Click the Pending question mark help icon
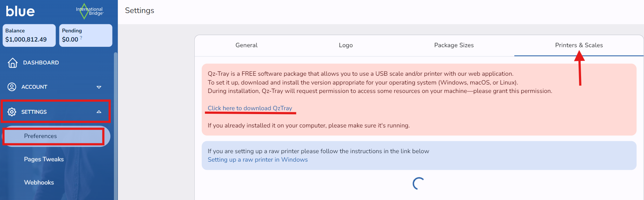Image resolution: width=644 pixels, height=200 pixels. coord(81,38)
